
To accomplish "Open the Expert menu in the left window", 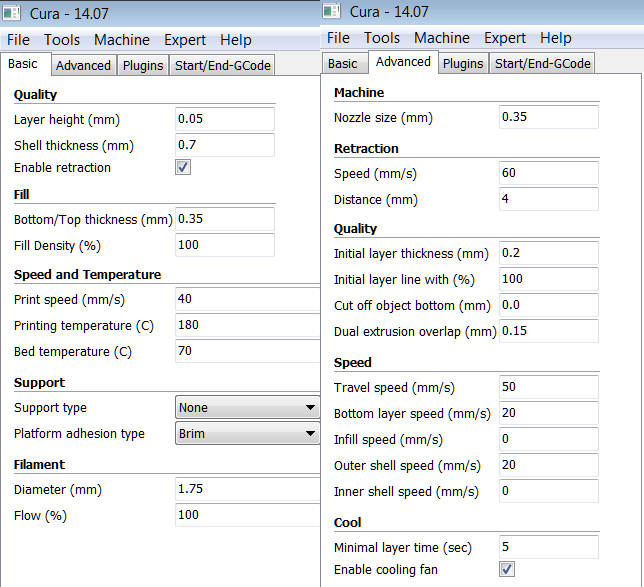I will click(x=185, y=40).
